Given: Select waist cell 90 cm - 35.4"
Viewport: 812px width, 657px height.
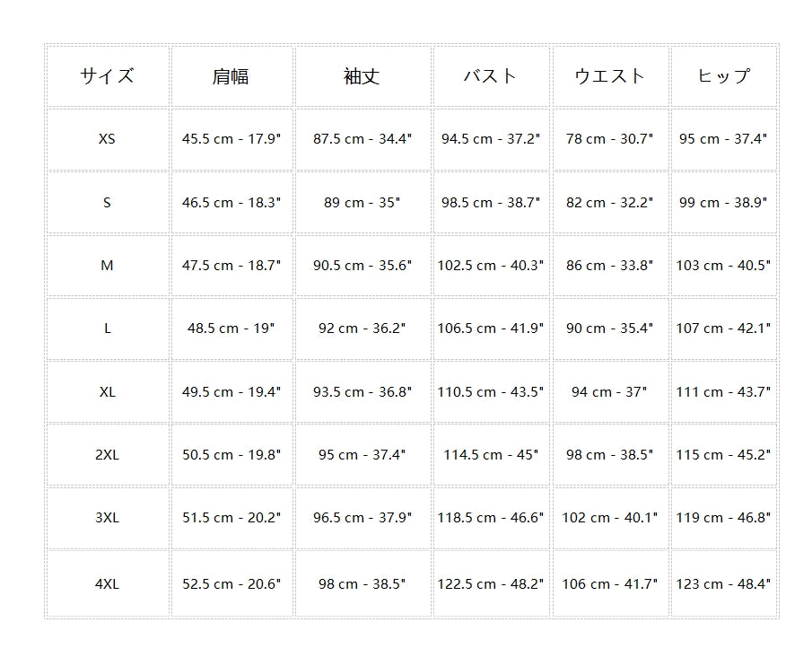Looking at the screenshot, I should (609, 328).
